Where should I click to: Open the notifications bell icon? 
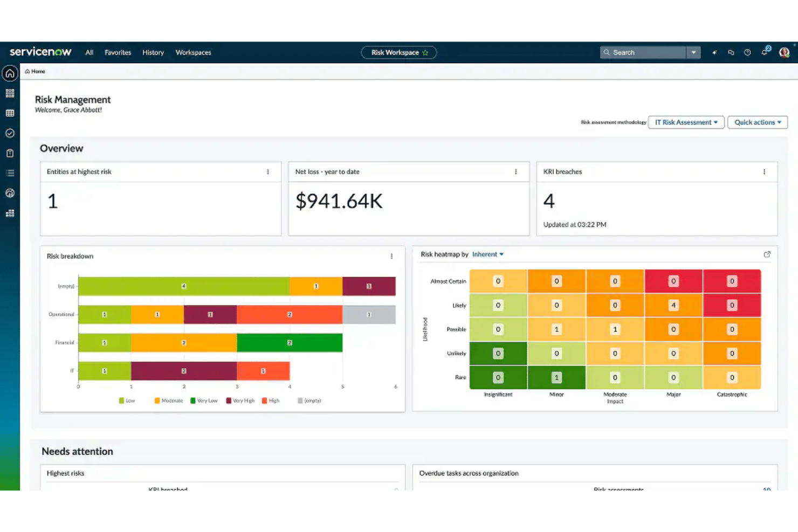pos(765,52)
